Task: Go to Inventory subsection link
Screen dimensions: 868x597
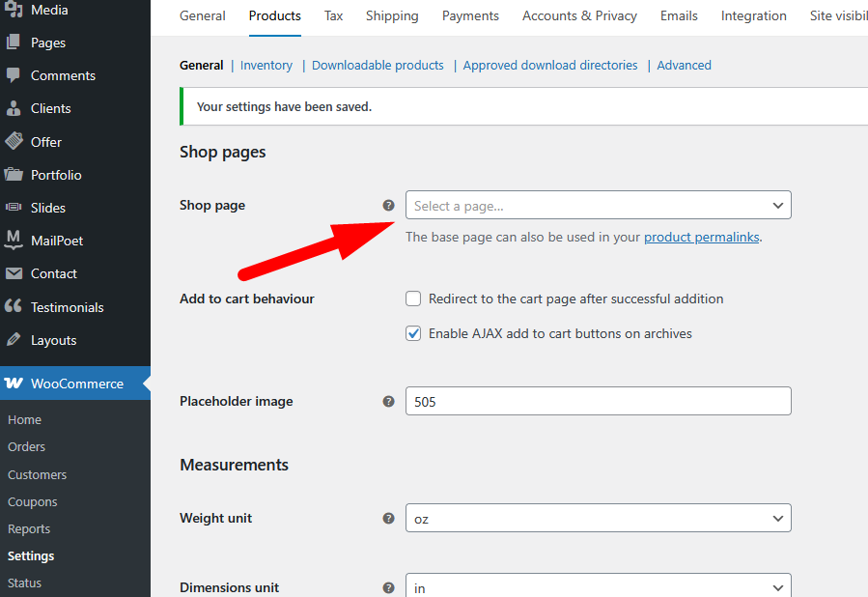Action: [266, 65]
